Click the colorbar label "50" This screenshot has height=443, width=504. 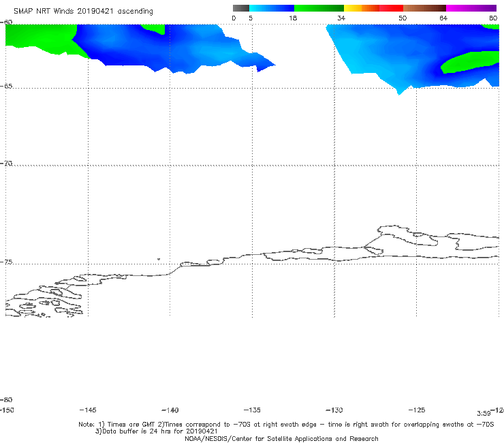click(403, 18)
